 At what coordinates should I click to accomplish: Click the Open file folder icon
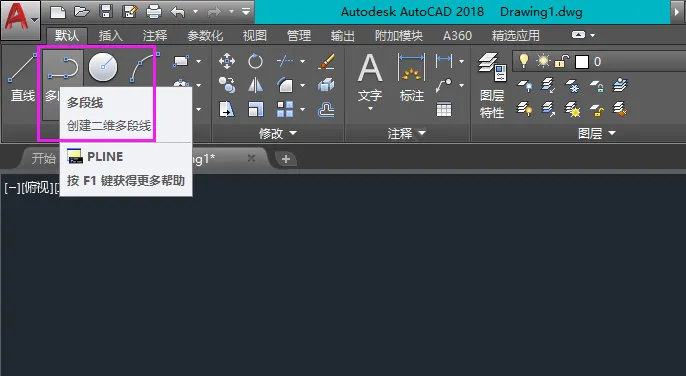coord(82,12)
